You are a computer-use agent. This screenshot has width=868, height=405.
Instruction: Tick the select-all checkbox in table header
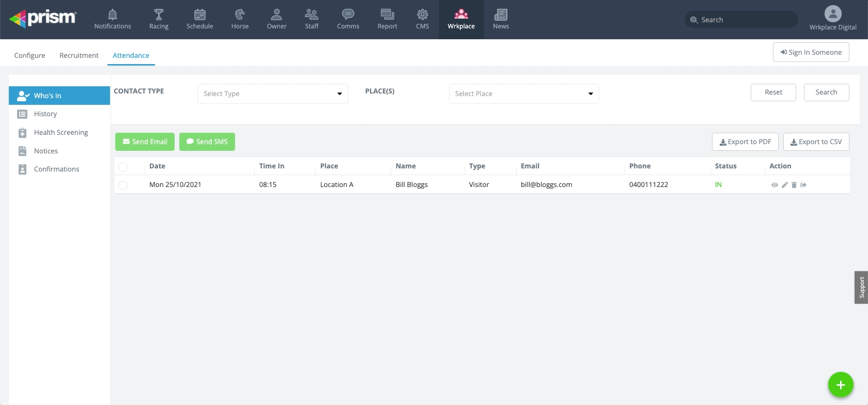pyautogui.click(x=123, y=167)
